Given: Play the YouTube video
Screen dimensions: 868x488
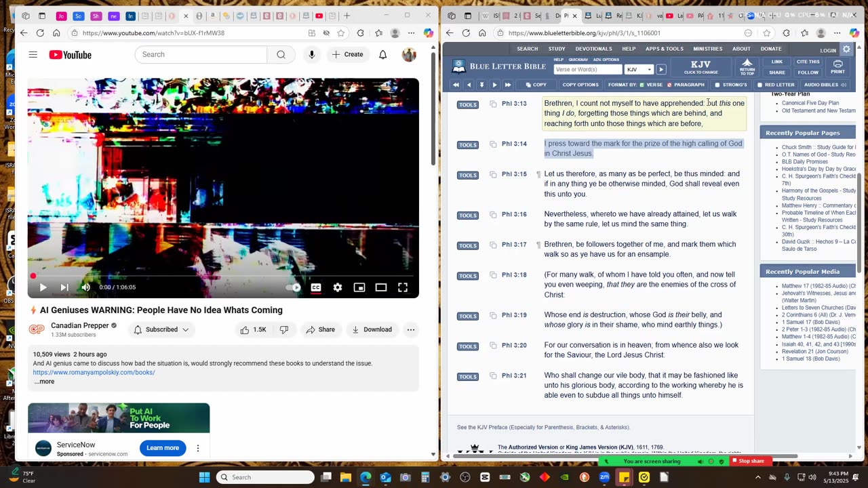Looking at the screenshot, I should click(x=43, y=287).
